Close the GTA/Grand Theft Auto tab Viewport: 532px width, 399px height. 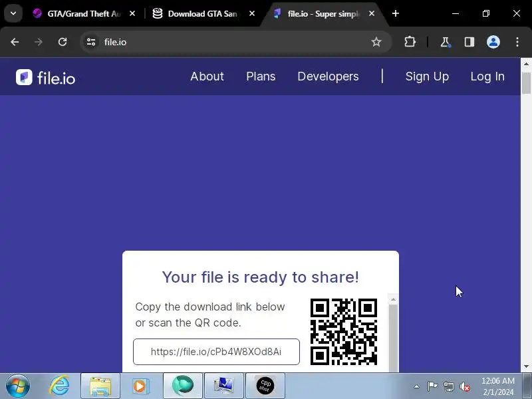132,13
